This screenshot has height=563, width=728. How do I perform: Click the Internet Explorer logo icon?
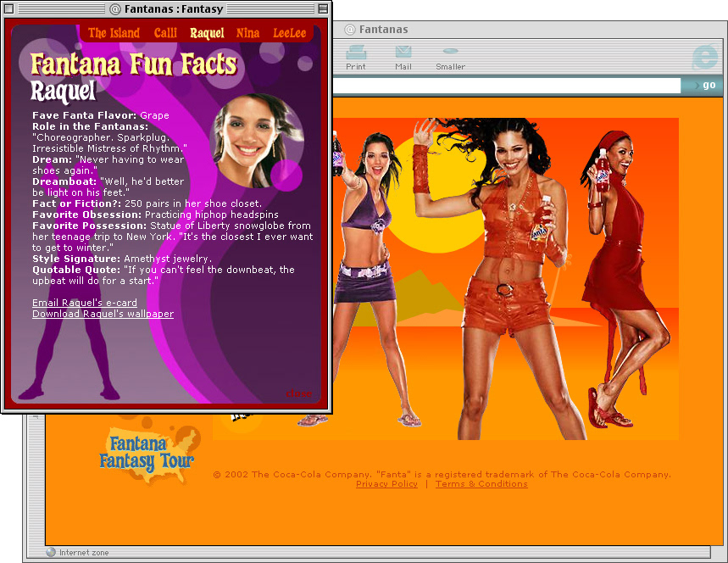(705, 57)
